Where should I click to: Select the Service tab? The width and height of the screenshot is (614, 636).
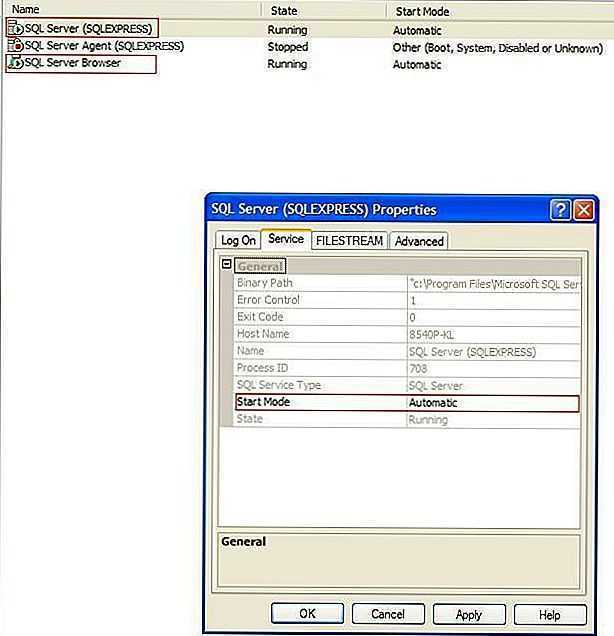pos(286,240)
